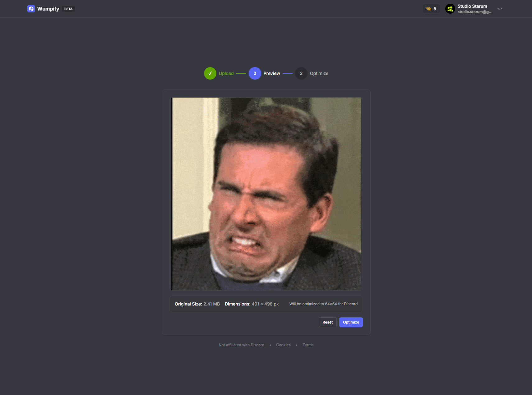Open the Cookies link

coord(283,345)
